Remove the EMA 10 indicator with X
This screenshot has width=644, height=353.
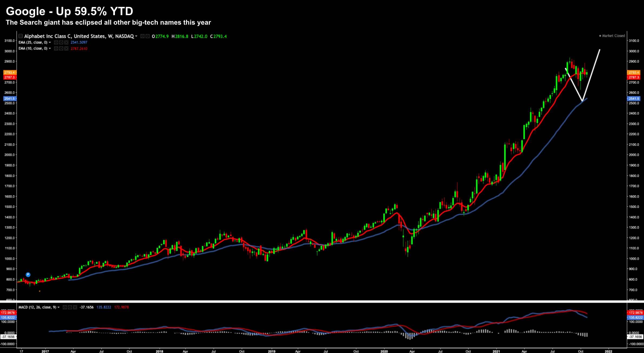[x=66, y=48]
